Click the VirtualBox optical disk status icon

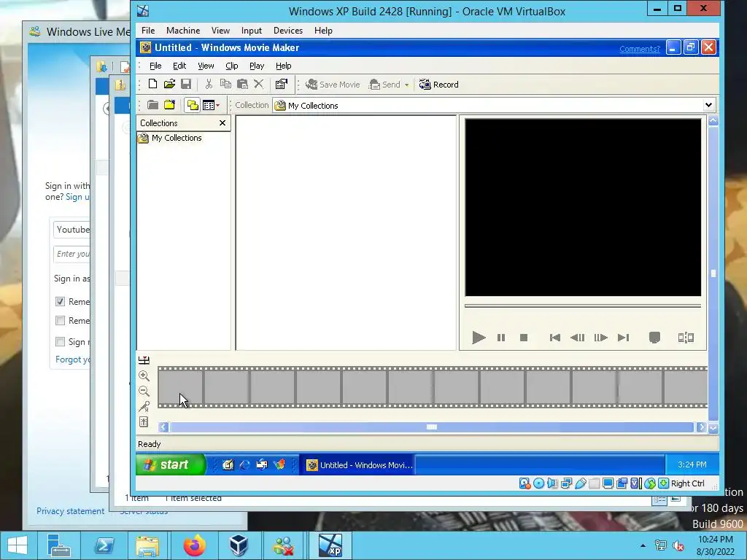pyautogui.click(x=539, y=484)
